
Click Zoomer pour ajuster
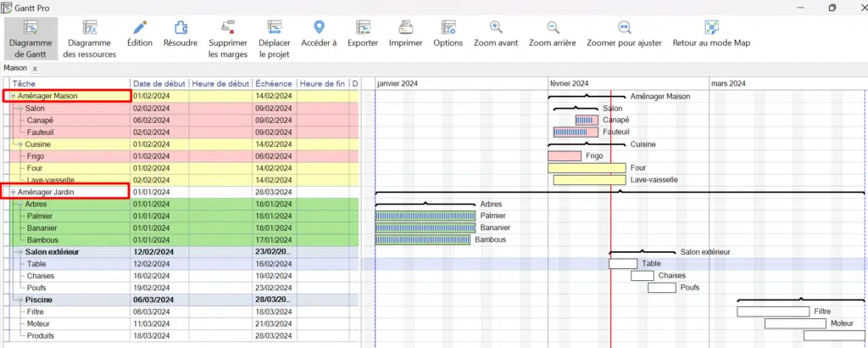point(624,28)
